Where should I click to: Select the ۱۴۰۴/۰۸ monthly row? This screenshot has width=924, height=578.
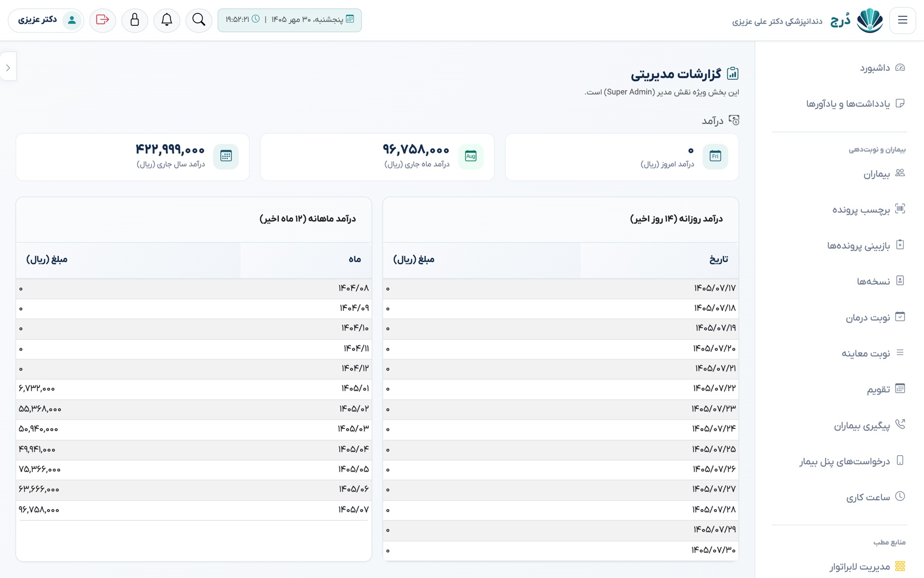[194, 288]
